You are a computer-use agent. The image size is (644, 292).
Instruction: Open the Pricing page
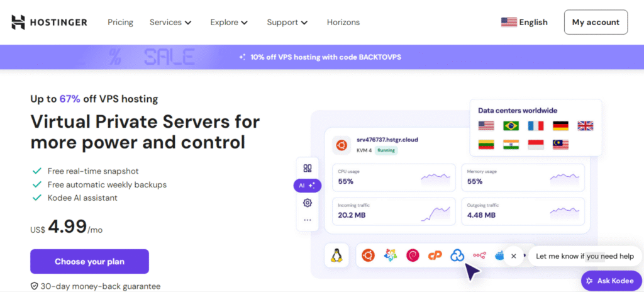(120, 22)
